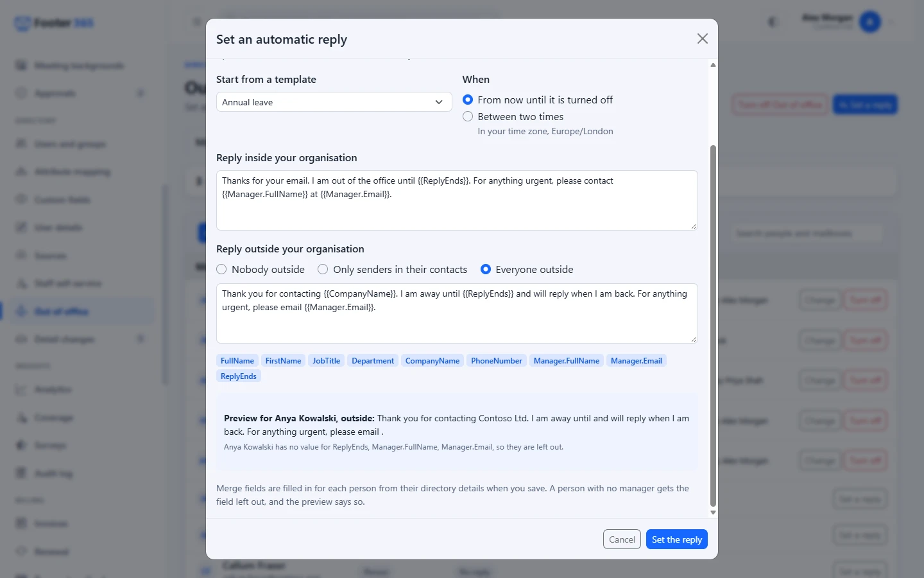Click the dialog vertical scrollbar thumb
Viewport: 924px width, 578px height.
(713, 326)
